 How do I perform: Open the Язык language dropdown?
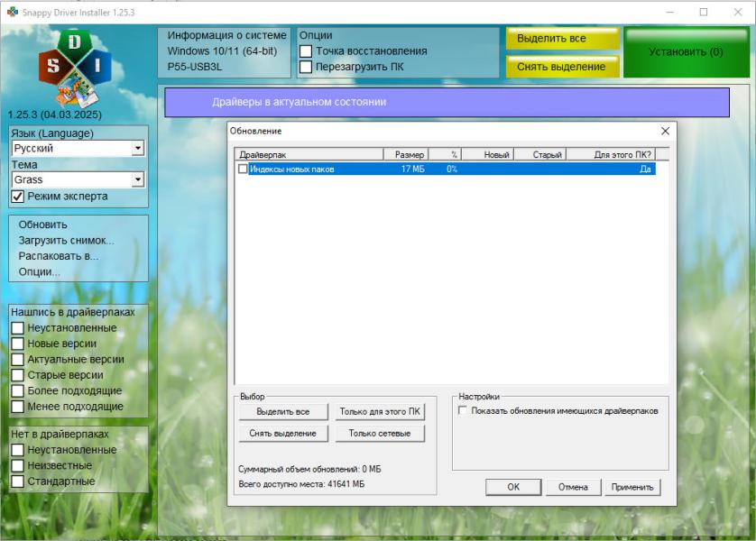click(x=137, y=148)
